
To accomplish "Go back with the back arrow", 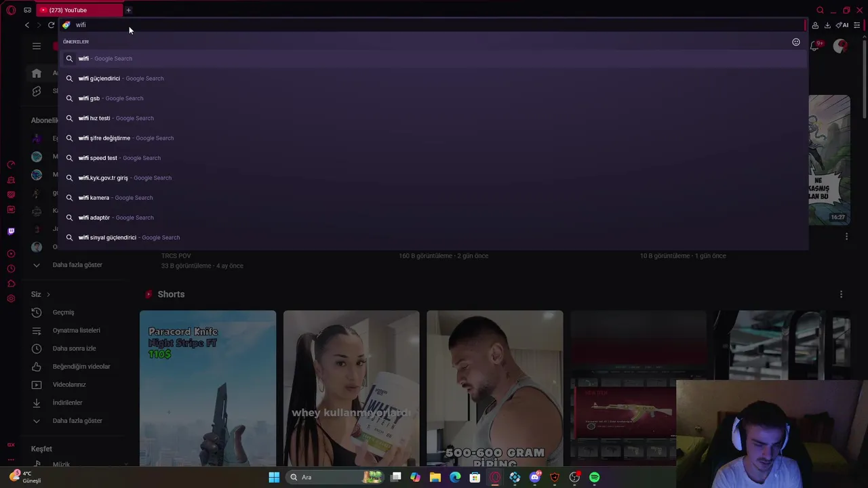I will (27, 25).
